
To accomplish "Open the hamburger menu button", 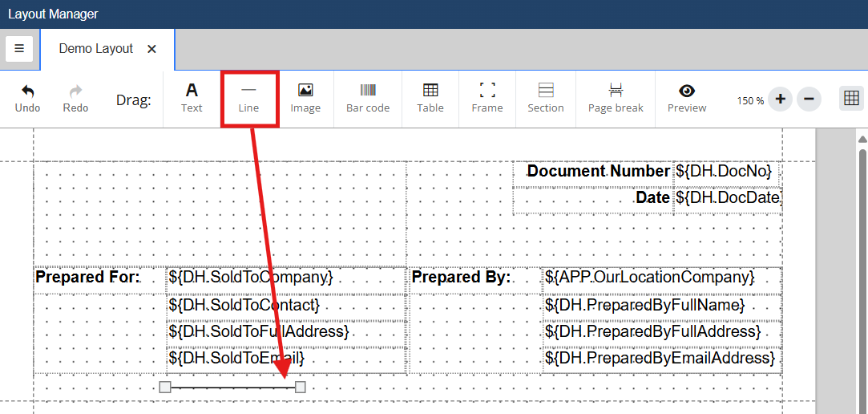I will coord(19,49).
